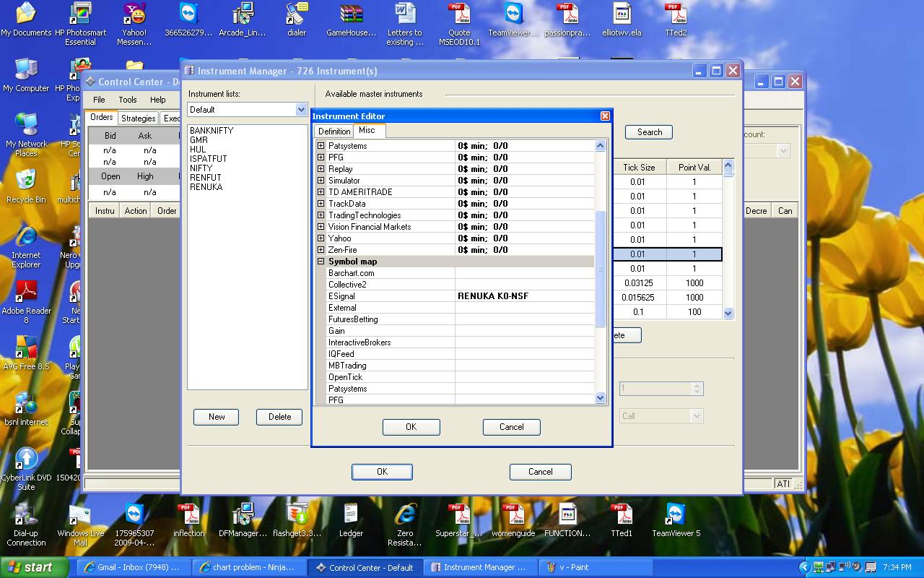Open the Yahoo! Messenger desktop icon
This screenshot has height=578, width=924.
[134, 14]
